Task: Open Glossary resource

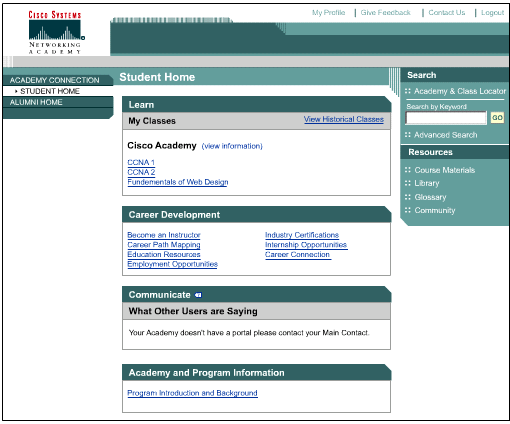Action: 430,197
